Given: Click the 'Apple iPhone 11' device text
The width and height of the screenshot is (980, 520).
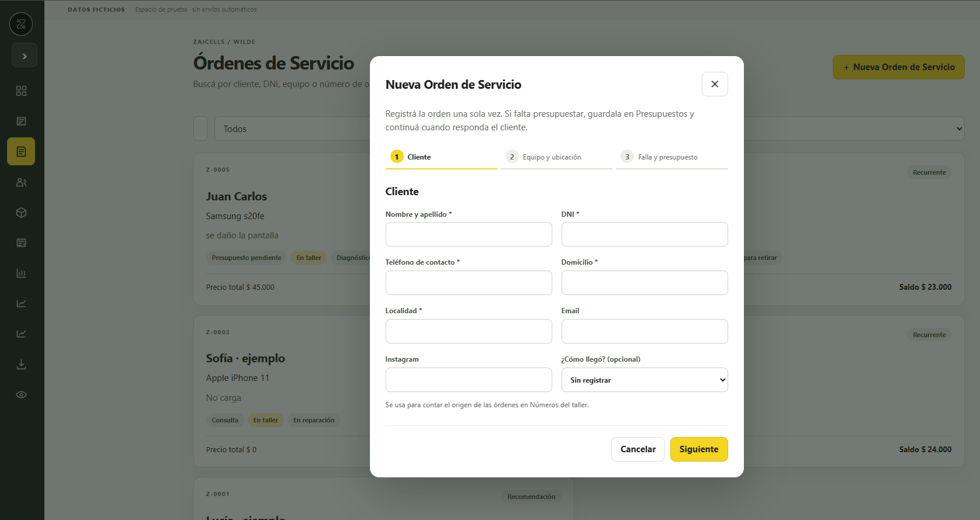Looking at the screenshot, I should point(238,378).
